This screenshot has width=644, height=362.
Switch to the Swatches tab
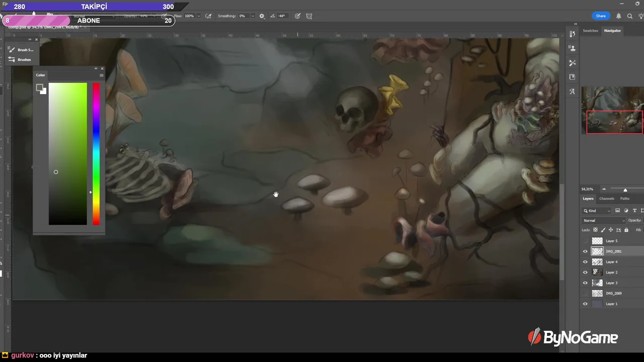[590, 31]
